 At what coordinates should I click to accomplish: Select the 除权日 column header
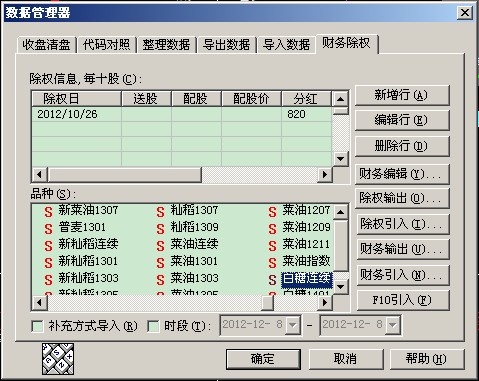77,99
